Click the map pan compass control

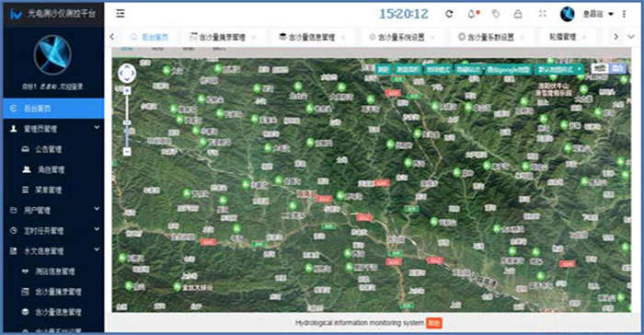pos(127,74)
